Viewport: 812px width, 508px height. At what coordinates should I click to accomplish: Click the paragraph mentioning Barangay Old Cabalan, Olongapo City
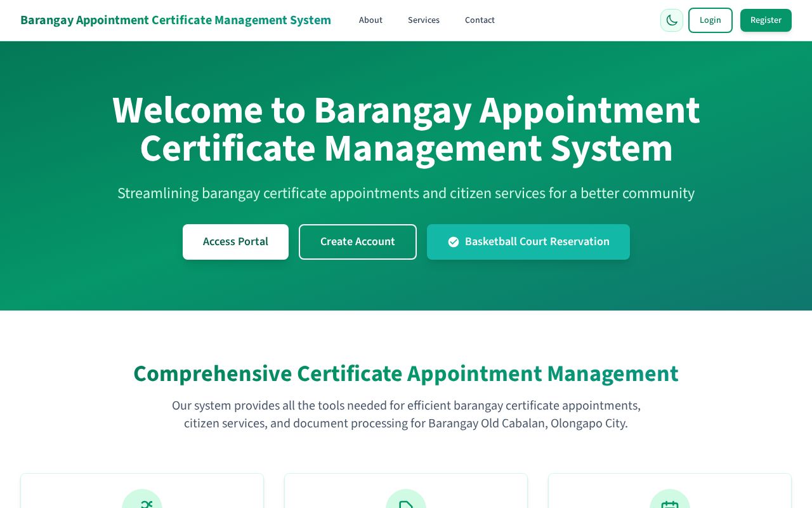coord(406,414)
